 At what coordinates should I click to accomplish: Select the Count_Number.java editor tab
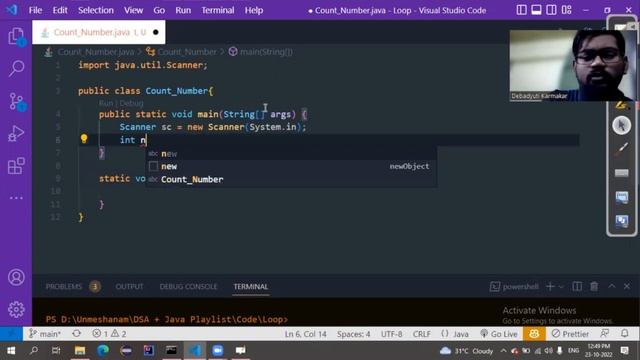pyautogui.click(x=99, y=32)
